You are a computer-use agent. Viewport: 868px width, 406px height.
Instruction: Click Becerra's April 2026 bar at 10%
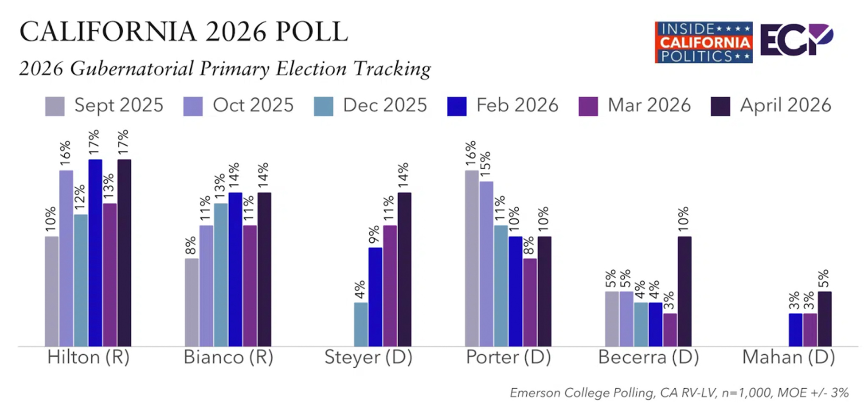[x=684, y=291]
